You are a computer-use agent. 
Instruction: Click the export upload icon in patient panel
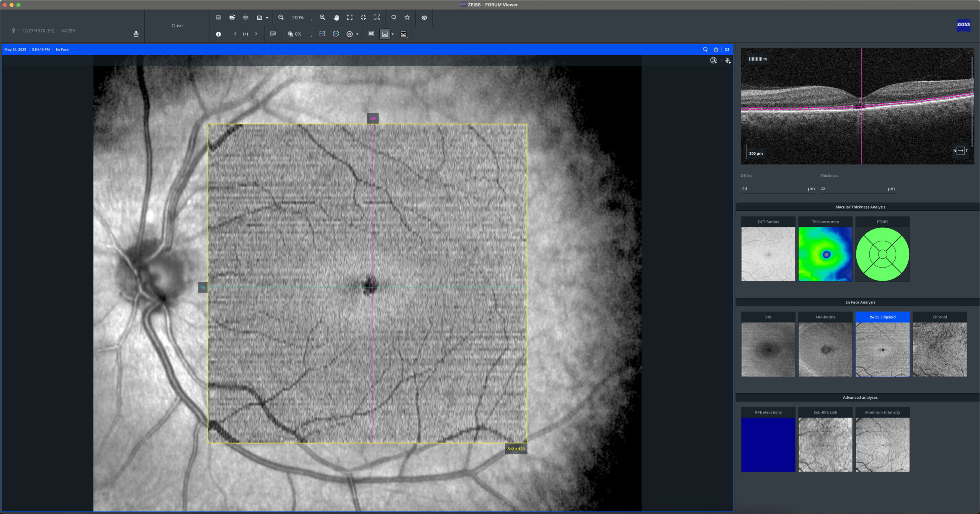[136, 34]
